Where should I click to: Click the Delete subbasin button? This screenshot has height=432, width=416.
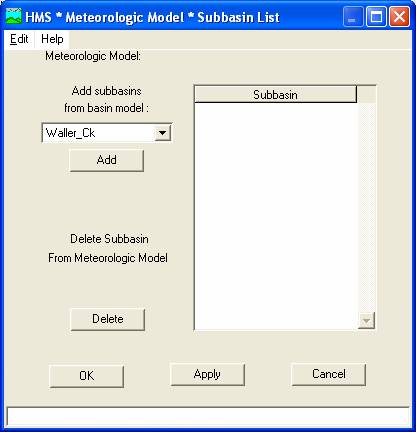click(x=108, y=319)
